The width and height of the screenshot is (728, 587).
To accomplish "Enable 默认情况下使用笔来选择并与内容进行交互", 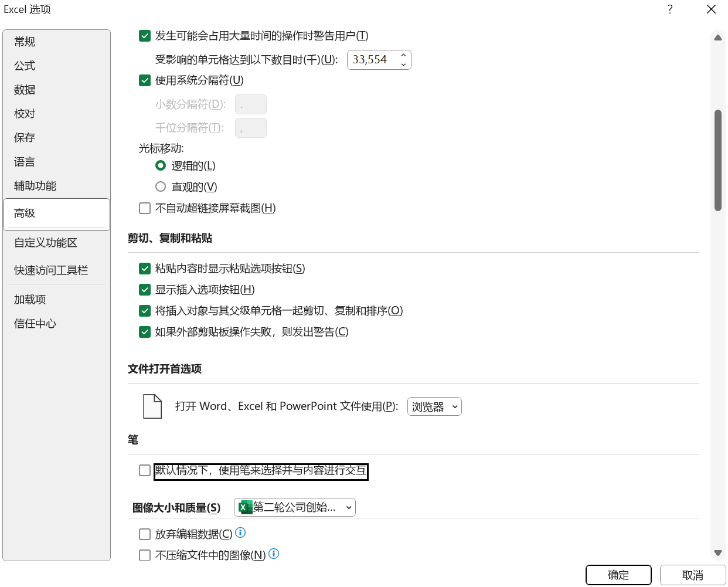I will click(145, 470).
